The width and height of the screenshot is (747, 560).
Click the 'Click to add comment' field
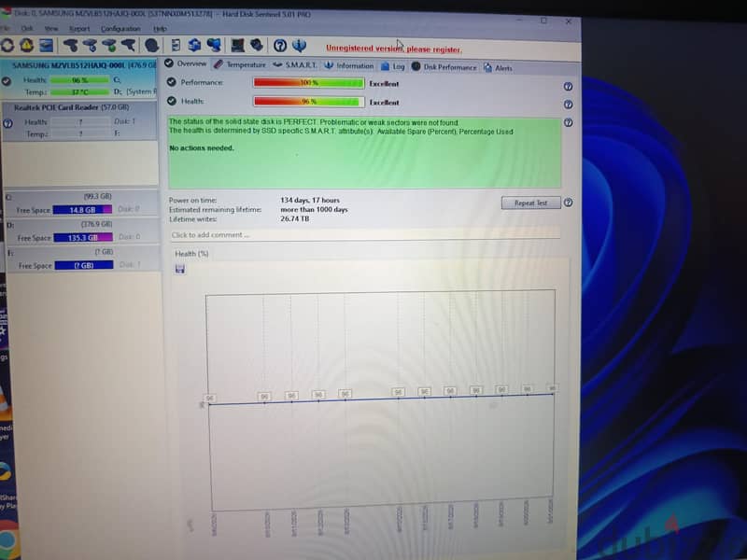[x=365, y=235]
